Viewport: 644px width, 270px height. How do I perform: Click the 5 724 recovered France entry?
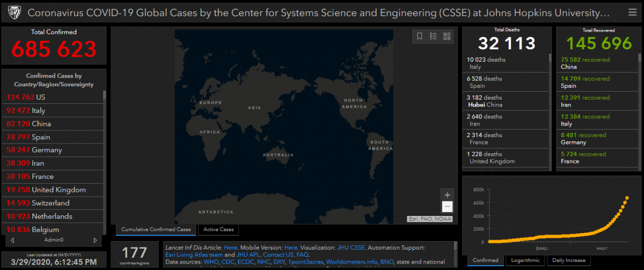(x=597, y=157)
